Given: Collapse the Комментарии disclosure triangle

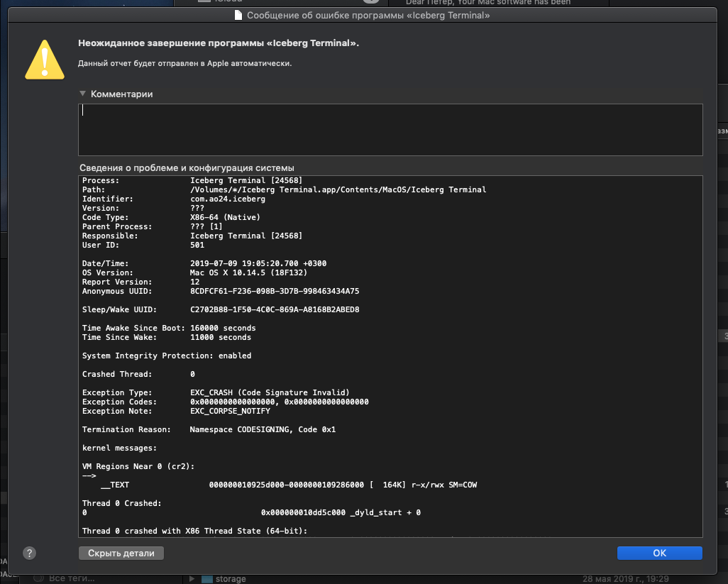Looking at the screenshot, I should (82, 94).
